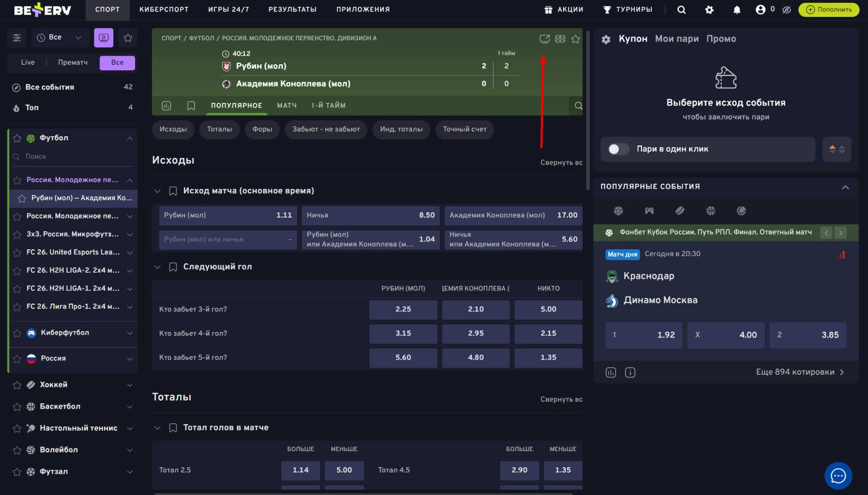Toggle balance visibility eye icon
Image resolution: width=868 pixels, height=495 pixels.
[786, 10]
